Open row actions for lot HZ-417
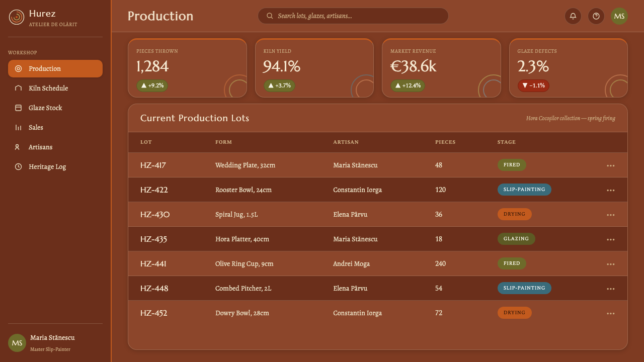The height and width of the screenshot is (362, 644). click(x=611, y=165)
